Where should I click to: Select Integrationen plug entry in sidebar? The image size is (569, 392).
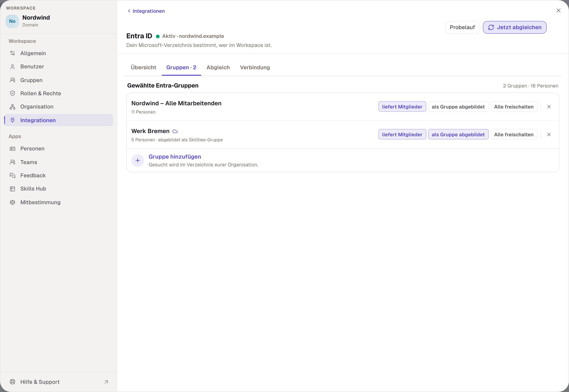pos(58,120)
